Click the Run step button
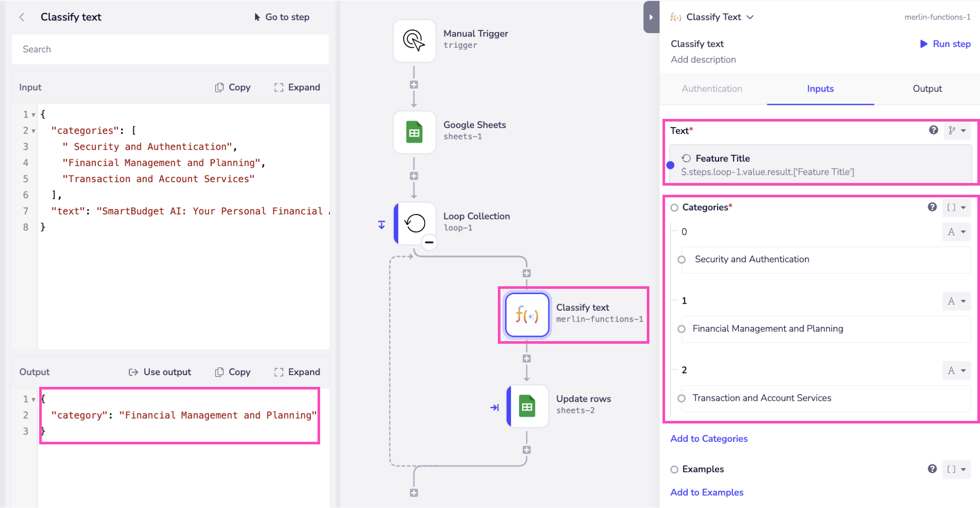This screenshot has width=980, height=508. pos(945,44)
